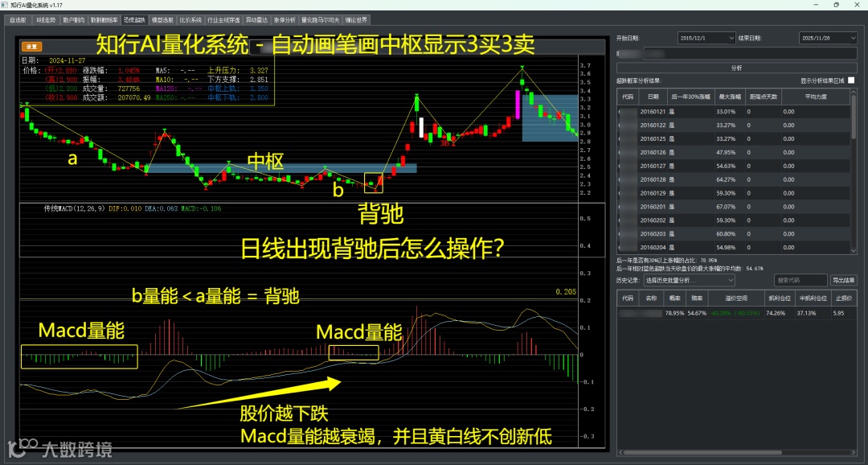Click the down arrow of the results table scrollbar
Screen dimensions: 868x465
coord(854,252)
